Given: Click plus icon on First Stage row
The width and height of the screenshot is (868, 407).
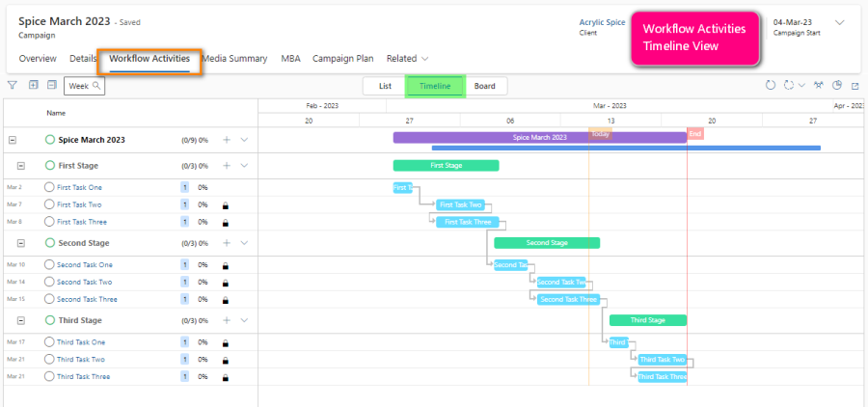Looking at the screenshot, I should click(x=227, y=166).
